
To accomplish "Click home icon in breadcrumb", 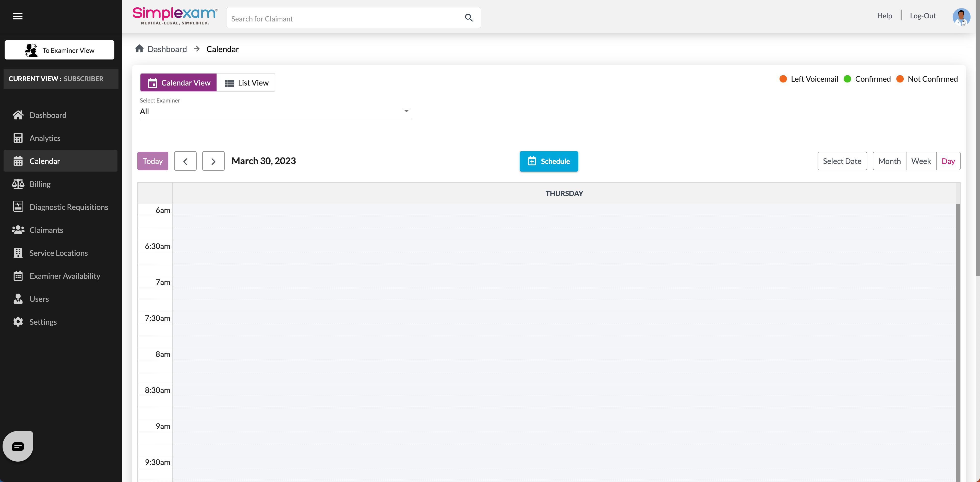I will point(139,49).
